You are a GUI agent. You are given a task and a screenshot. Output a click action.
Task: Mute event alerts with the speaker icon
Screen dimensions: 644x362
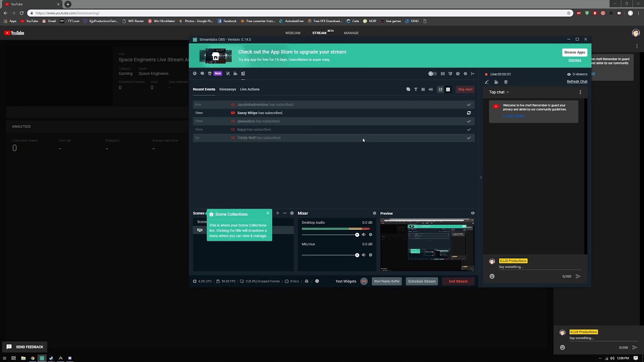pyautogui.click(x=430, y=89)
